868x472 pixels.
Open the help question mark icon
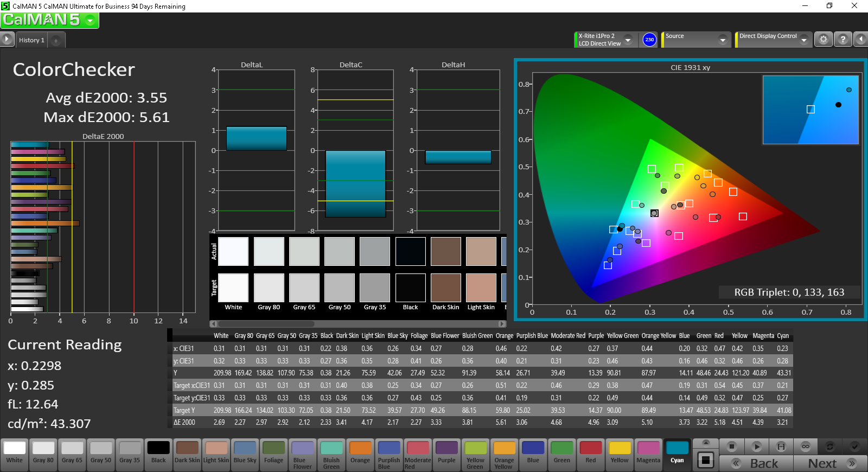(843, 40)
